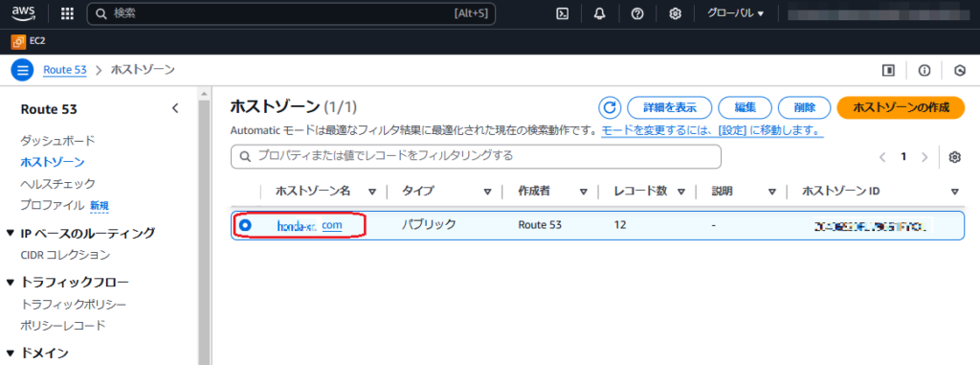The height and width of the screenshot is (365, 980).
Task: Click the AWS logo home icon
Action: (x=23, y=13)
